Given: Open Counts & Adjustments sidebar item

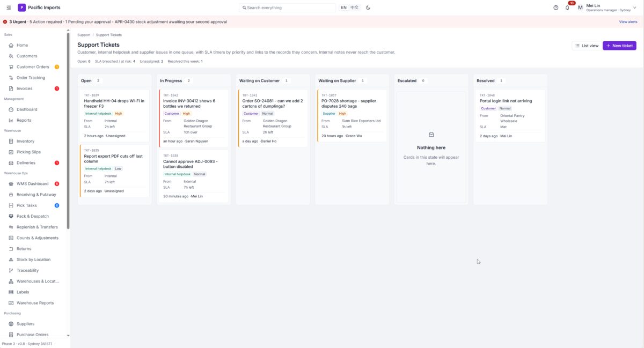Looking at the screenshot, I should 34,238.
